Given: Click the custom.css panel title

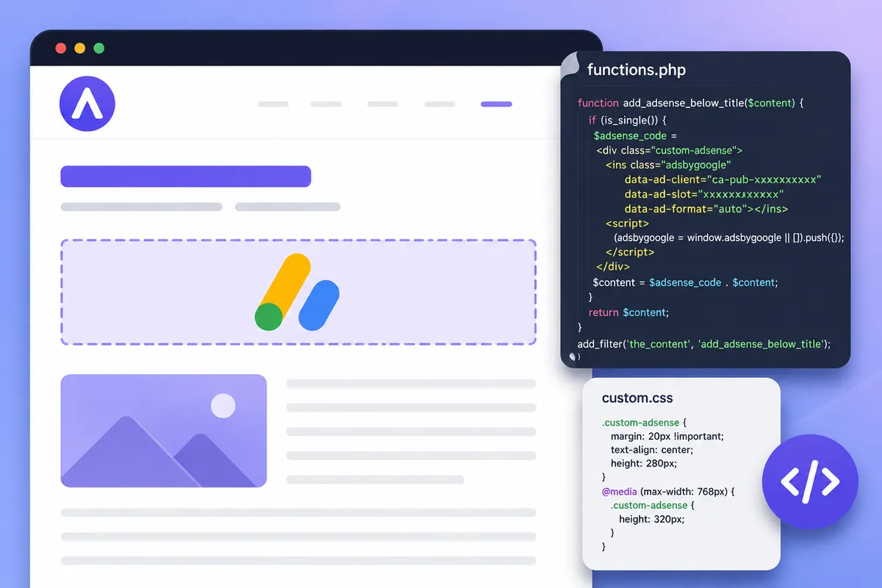Looking at the screenshot, I should coord(637,398).
